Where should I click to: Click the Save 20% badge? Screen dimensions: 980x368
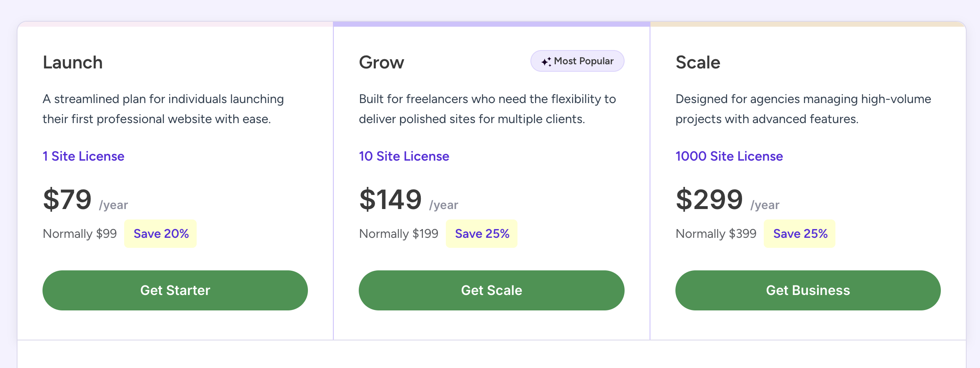[161, 234]
